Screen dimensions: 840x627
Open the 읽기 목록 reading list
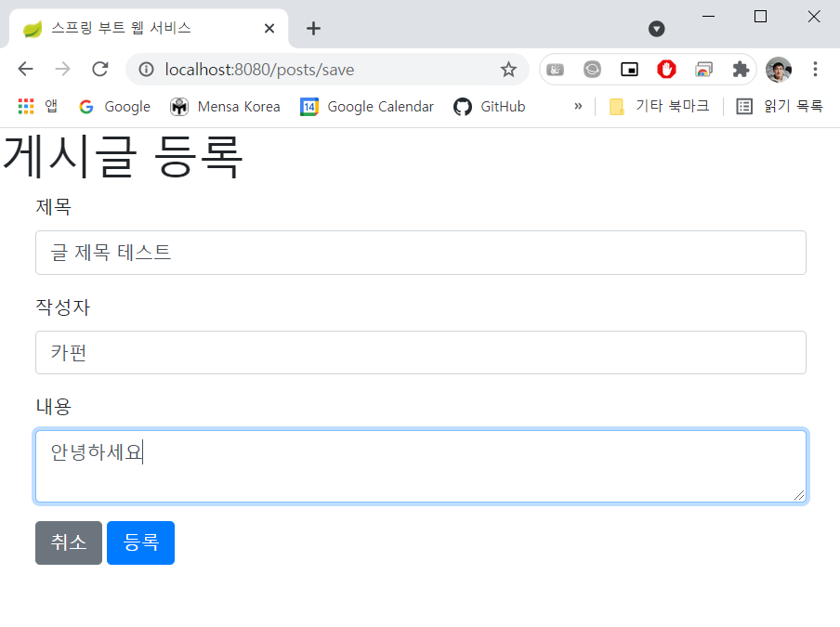[780, 107]
